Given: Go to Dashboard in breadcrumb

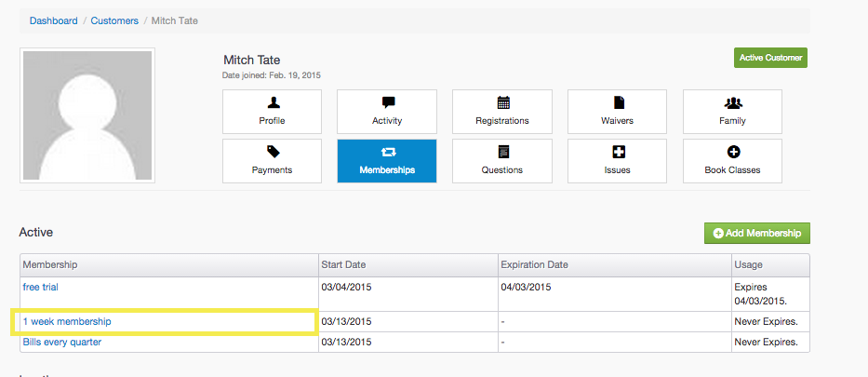Looking at the screenshot, I should [54, 20].
